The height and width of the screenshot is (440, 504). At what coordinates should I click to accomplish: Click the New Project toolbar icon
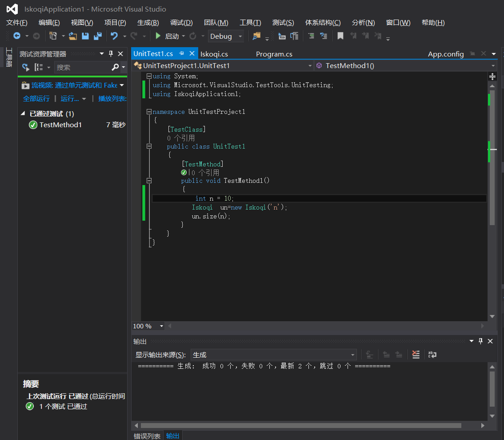[x=53, y=36]
